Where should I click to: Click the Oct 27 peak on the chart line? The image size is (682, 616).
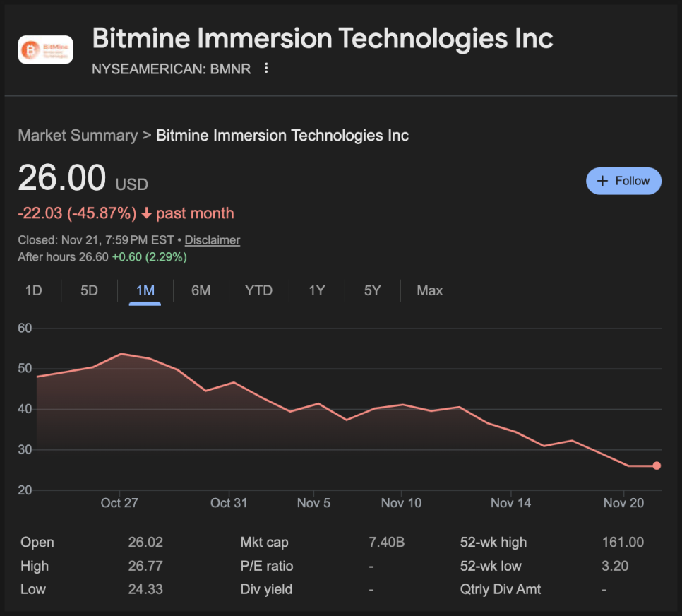coord(121,353)
